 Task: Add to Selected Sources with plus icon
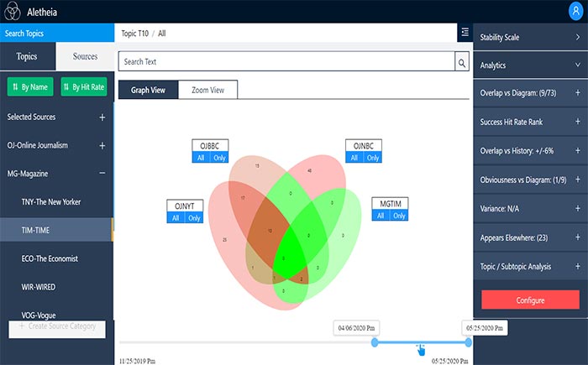102,117
